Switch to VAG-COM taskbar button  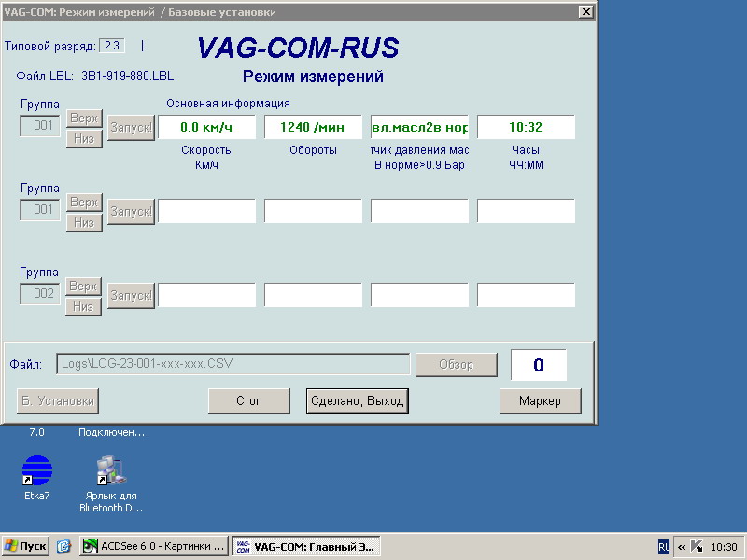click(306, 546)
